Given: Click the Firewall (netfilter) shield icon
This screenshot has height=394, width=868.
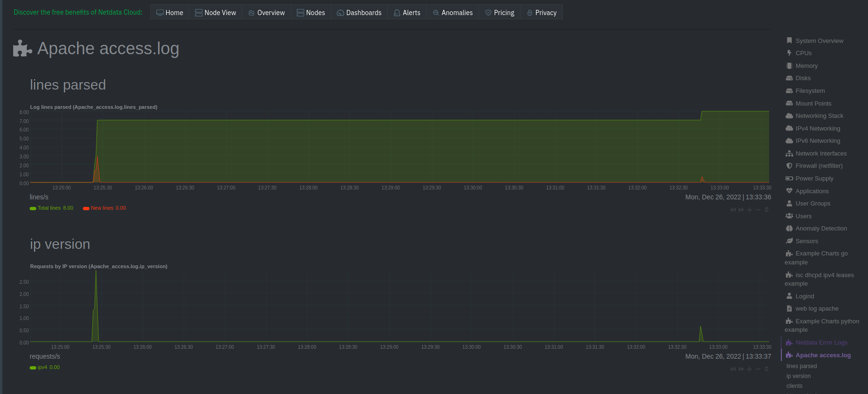Looking at the screenshot, I should click(789, 166).
